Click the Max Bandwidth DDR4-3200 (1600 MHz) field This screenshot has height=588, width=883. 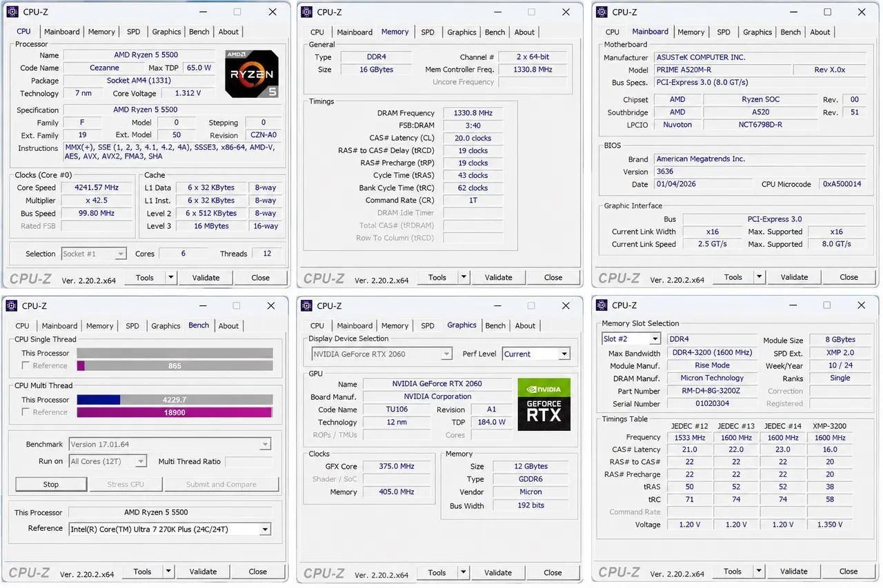(x=712, y=353)
